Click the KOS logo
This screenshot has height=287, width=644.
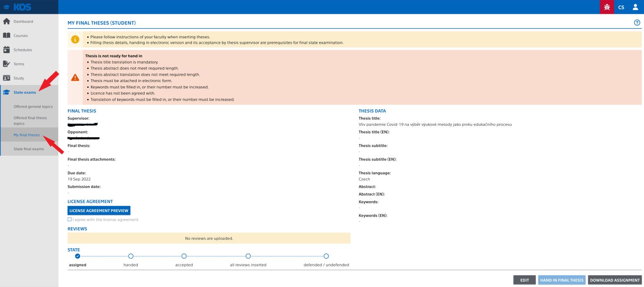pos(17,7)
